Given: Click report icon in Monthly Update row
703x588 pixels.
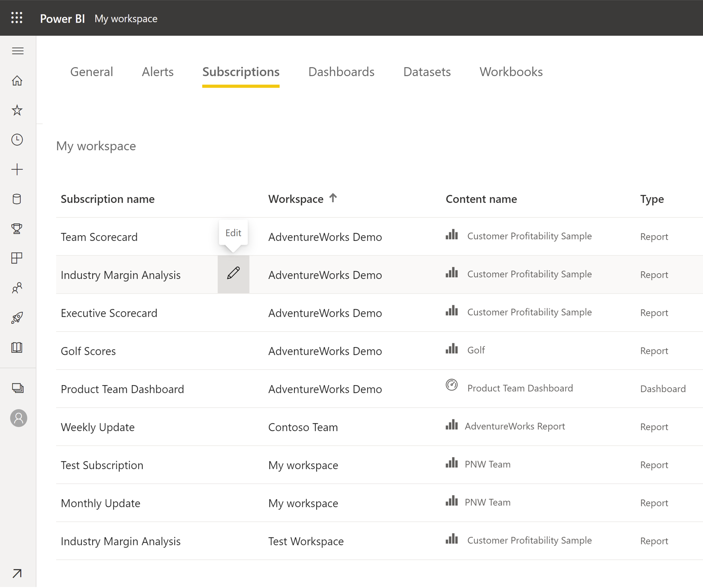Looking at the screenshot, I should (452, 501).
